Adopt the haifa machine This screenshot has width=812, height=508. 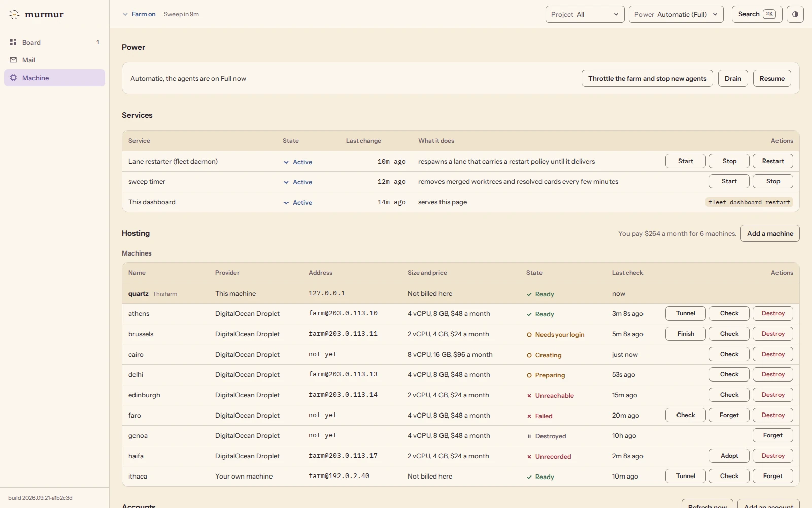point(729,456)
